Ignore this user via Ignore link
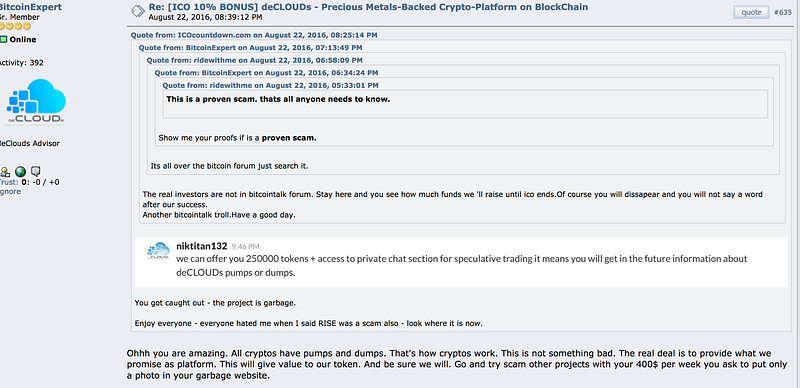The width and height of the screenshot is (800, 388). coord(10,191)
